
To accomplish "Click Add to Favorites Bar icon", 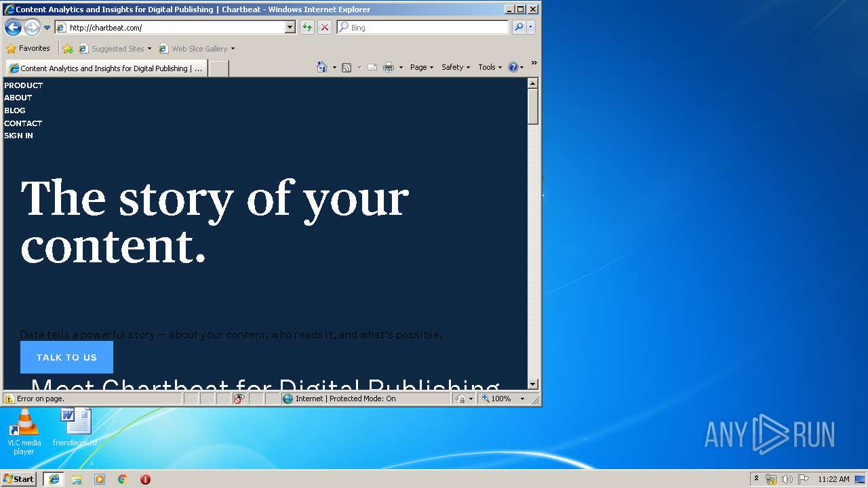I will [x=68, y=49].
